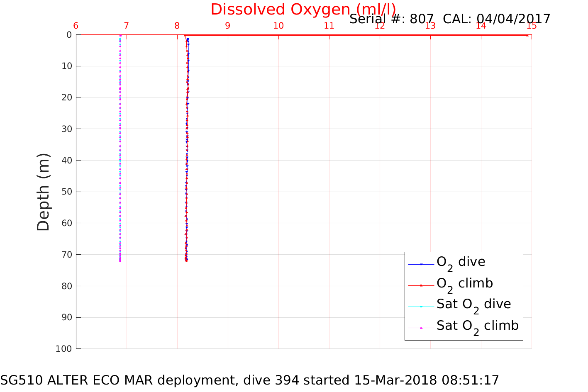Click x-axis tick label '8'
This screenshot has width=588, height=392.
coord(177,26)
